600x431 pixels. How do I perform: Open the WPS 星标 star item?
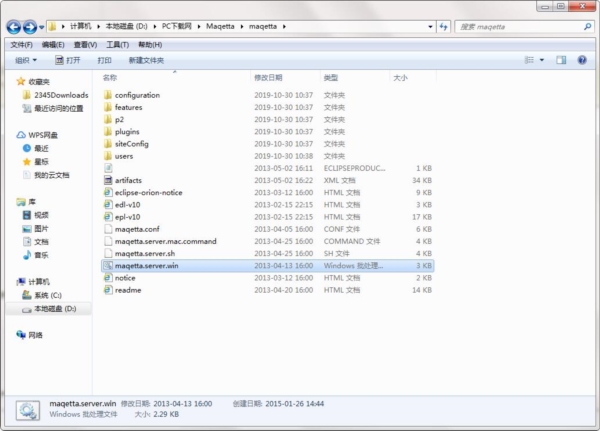pyautogui.click(x=36, y=162)
